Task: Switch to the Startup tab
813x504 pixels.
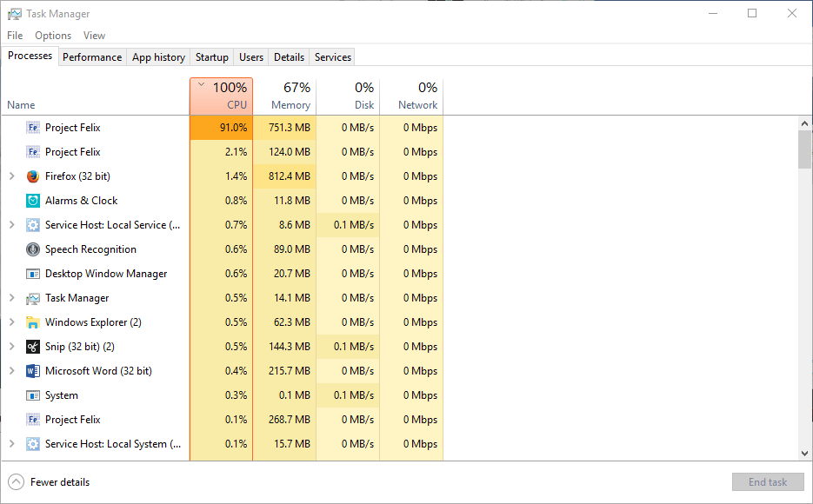Action: click(211, 57)
